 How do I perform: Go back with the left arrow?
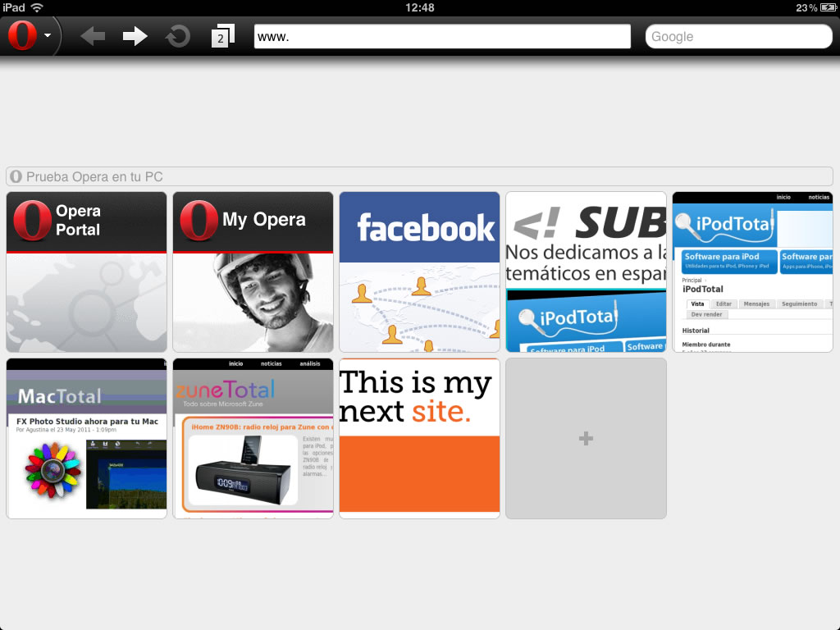coord(93,36)
